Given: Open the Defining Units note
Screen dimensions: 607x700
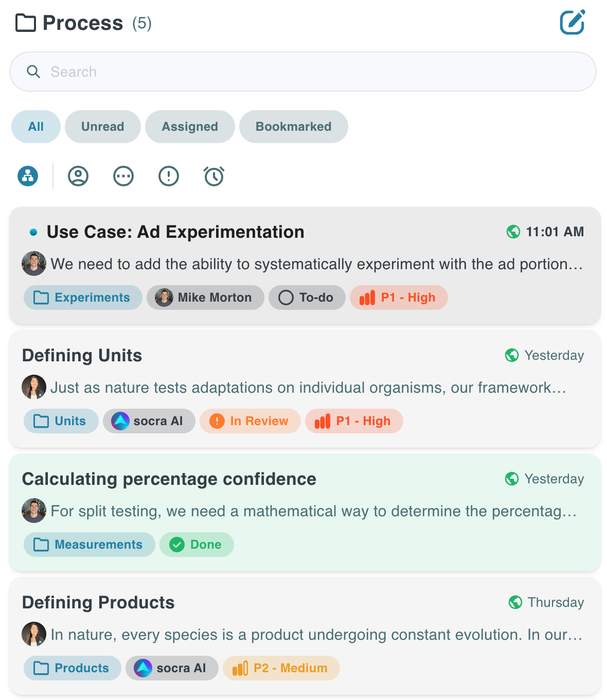Looking at the screenshot, I should tap(82, 356).
